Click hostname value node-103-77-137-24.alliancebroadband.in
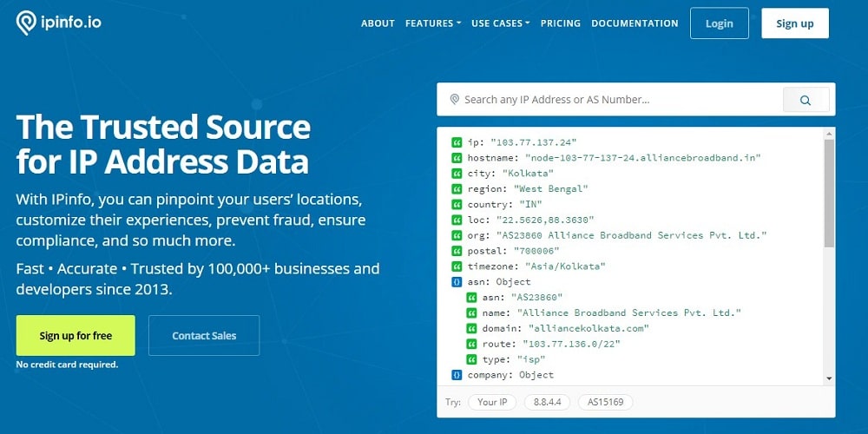Viewport: 868px width, 434px height. 642,158
